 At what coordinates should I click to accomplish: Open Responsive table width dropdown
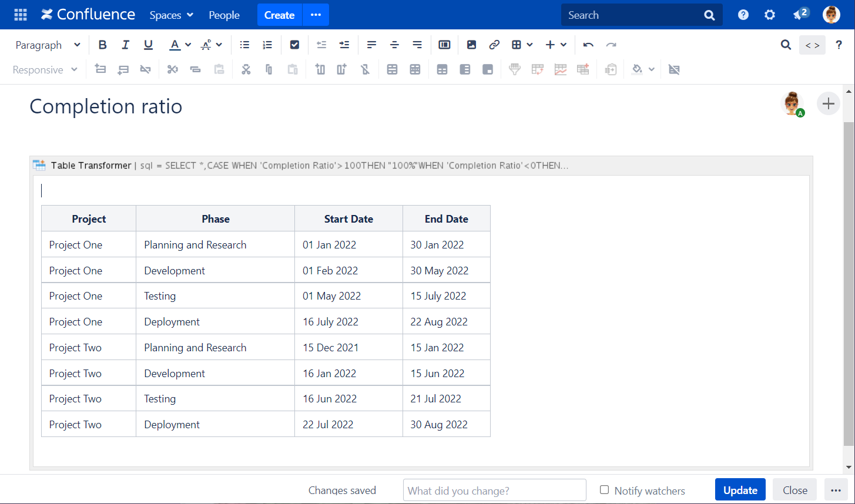click(45, 69)
